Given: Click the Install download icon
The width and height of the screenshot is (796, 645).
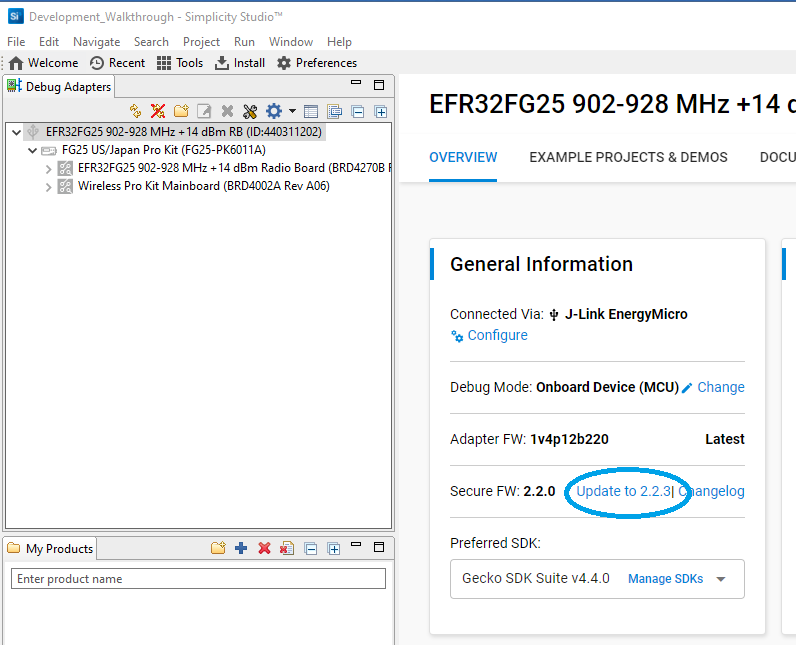Looking at the screenshot, I should 240,63.
